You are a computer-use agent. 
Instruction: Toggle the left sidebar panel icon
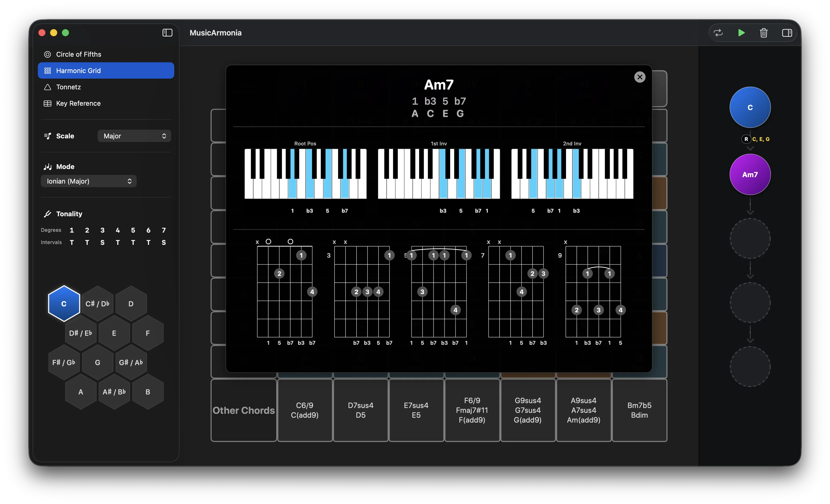pyautogui.click(x=167, y=33)
